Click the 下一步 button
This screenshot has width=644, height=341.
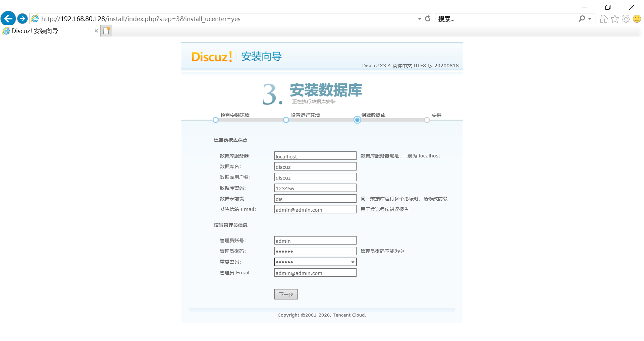[x=286, y=294]
